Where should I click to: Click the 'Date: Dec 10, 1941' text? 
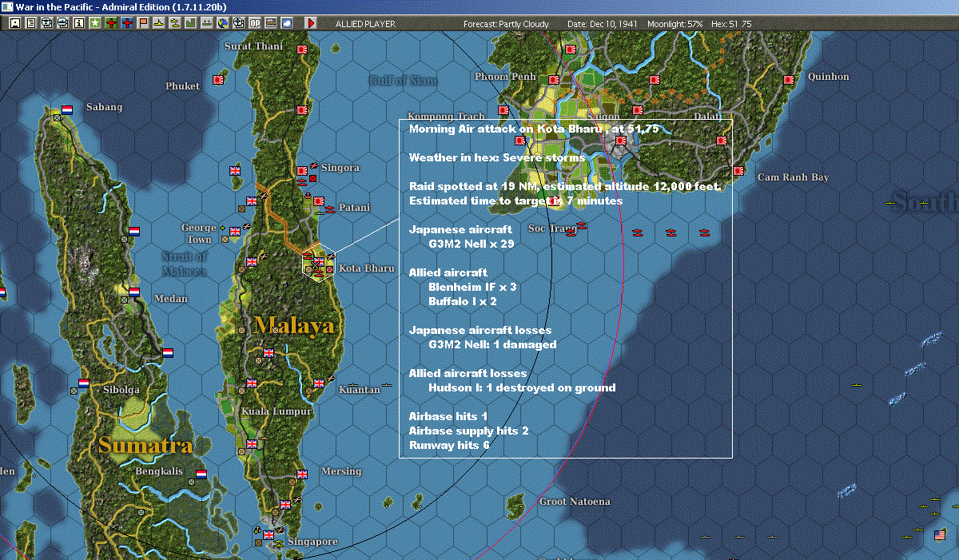coord(604,24)
